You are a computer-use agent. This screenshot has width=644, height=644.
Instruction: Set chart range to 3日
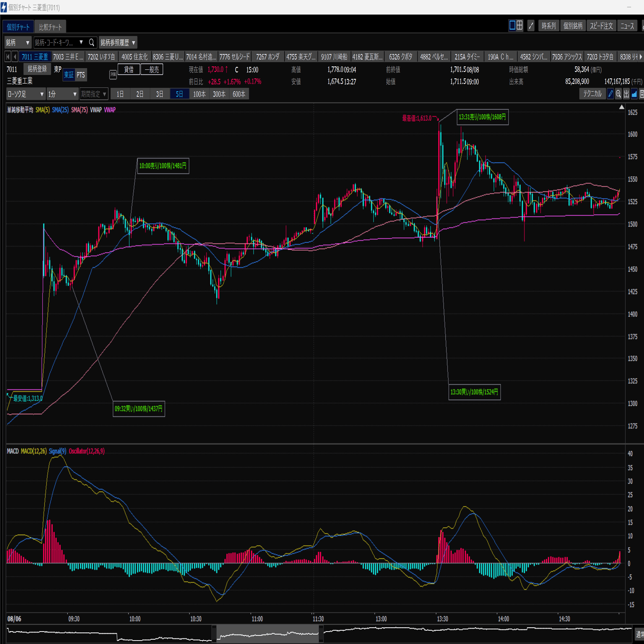coord(160,94)
